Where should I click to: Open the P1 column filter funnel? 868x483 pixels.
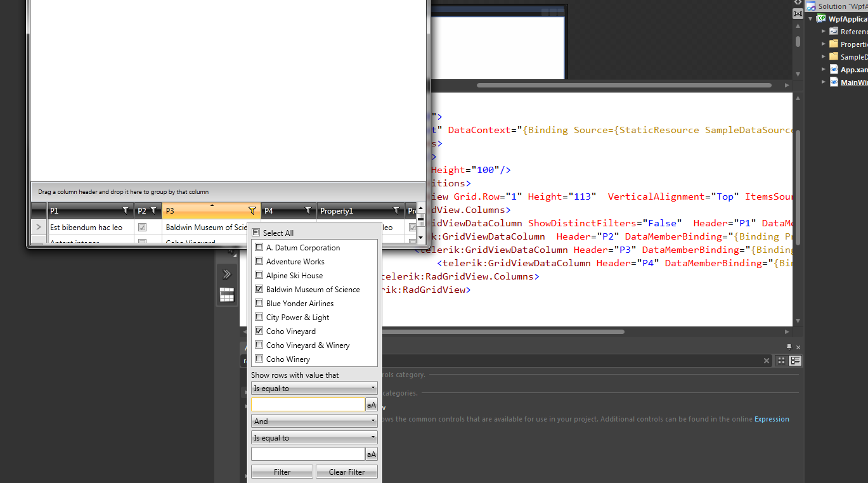pyautogui.click(x=125, y=210)
